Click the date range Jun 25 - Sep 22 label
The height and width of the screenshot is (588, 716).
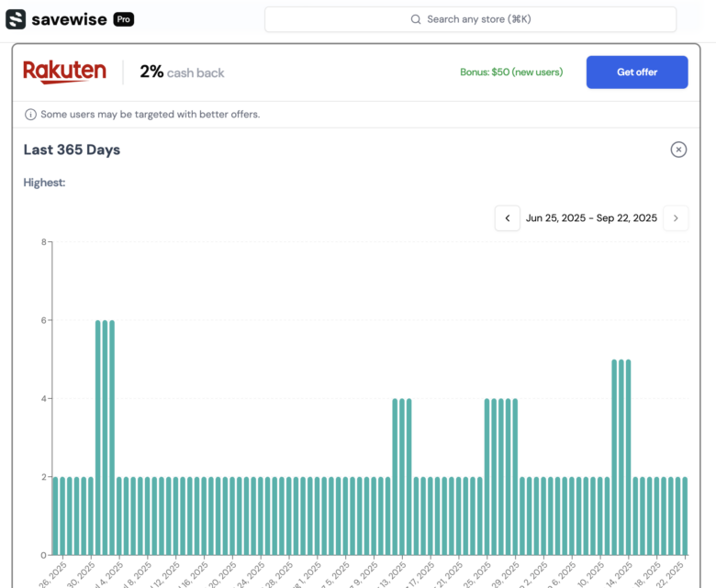[x=591, y=218]
